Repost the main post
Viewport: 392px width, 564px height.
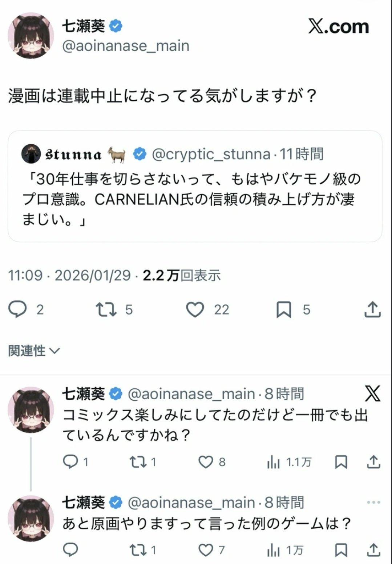(x=106, y=309)
